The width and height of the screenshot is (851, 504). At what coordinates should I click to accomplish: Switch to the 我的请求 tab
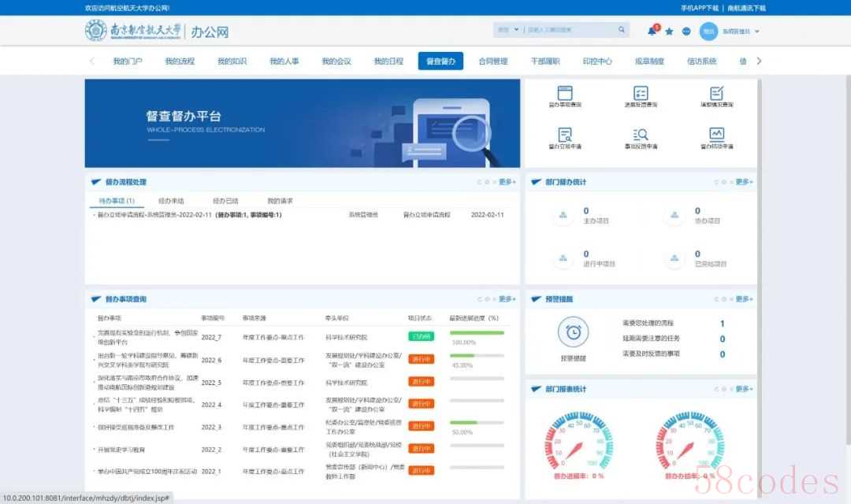pos(280,201)
